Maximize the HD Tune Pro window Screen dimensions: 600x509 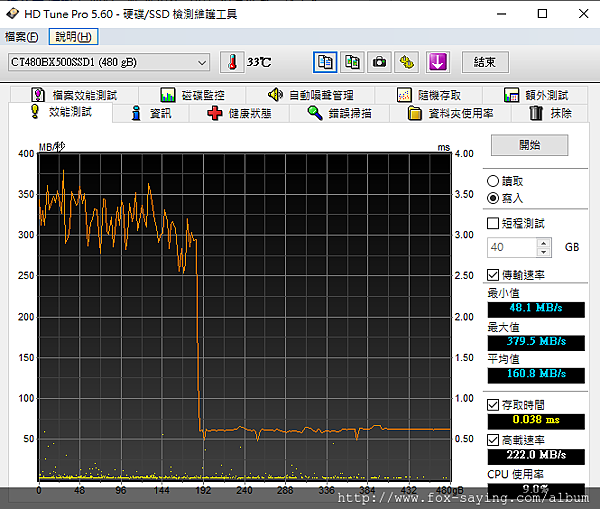click(x=542, y=14)
